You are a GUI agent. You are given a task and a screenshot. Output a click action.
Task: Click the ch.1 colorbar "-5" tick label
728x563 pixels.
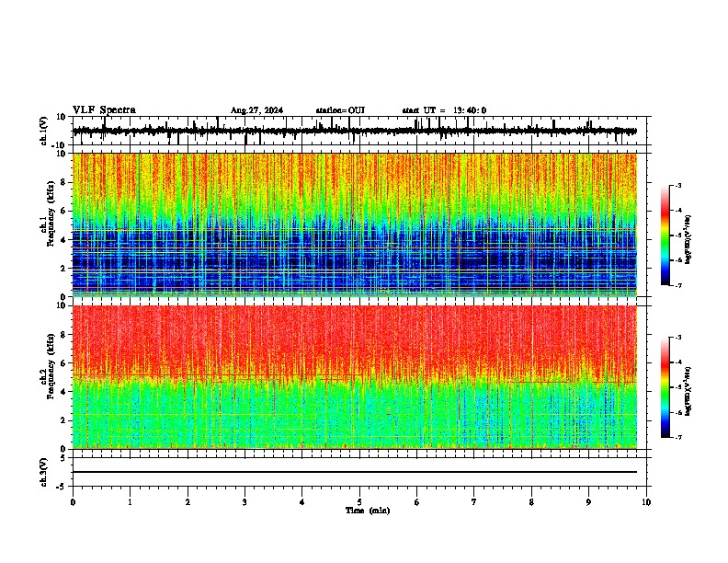[x=677, y=236]
